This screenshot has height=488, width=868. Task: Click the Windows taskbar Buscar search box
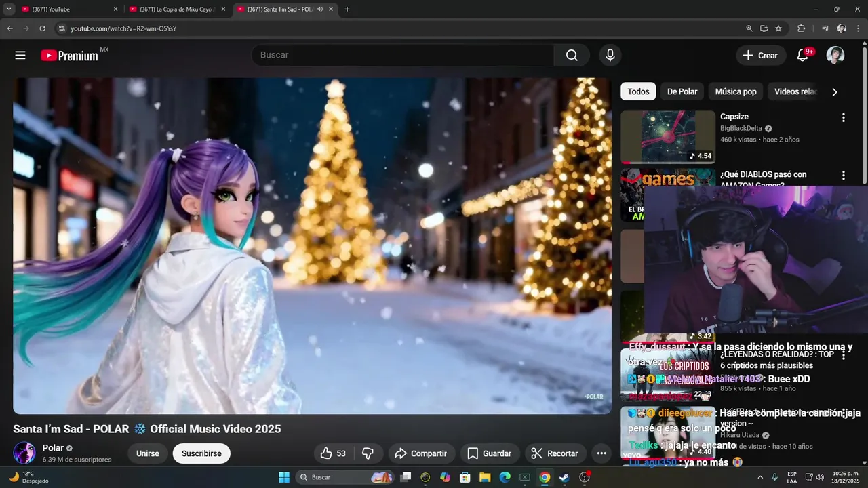click(346, 477)
